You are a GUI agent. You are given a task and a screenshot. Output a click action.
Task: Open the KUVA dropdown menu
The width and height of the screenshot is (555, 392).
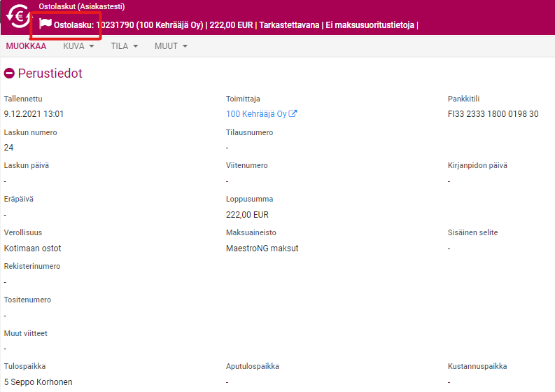coord(78,46)
